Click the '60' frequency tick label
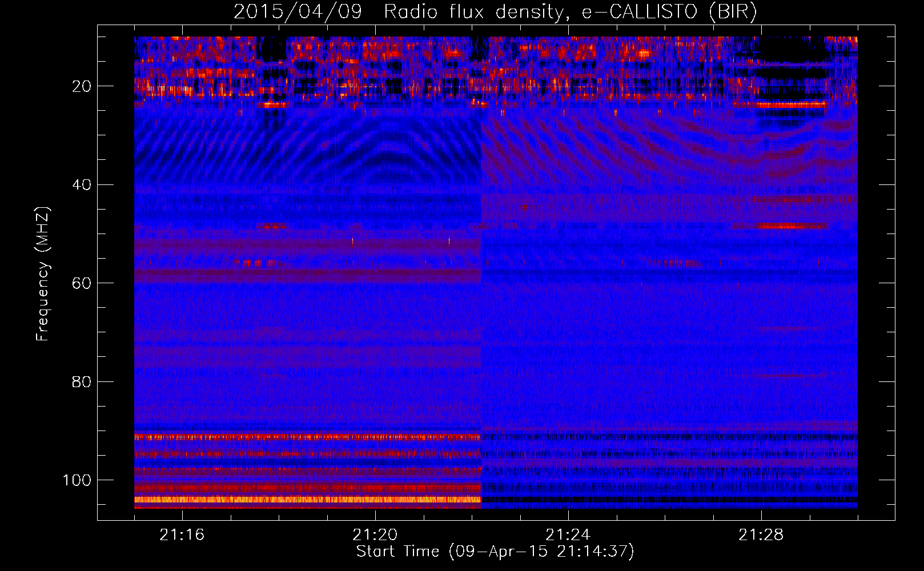The height and width of the screenshot is (571, 924). click(82, 283)
